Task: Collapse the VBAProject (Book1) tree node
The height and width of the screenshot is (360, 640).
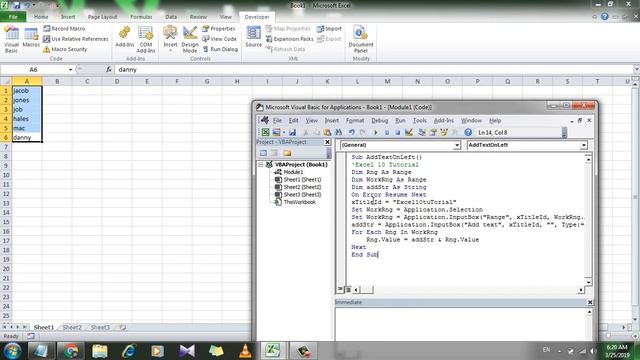Action: [260, 164]
